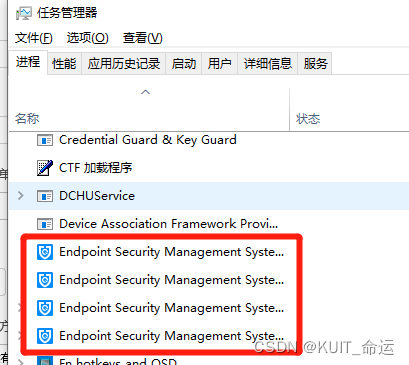Open the 服务 tab
The width and height of the screenshot is (409, 365).
[x=315, y=63]
